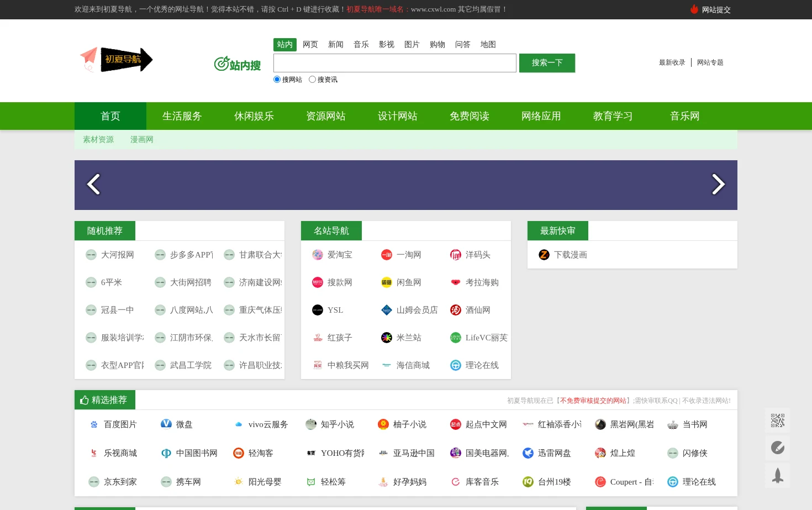Click the round pencil floating icon
812x510 pixels.
pos(778,448)
